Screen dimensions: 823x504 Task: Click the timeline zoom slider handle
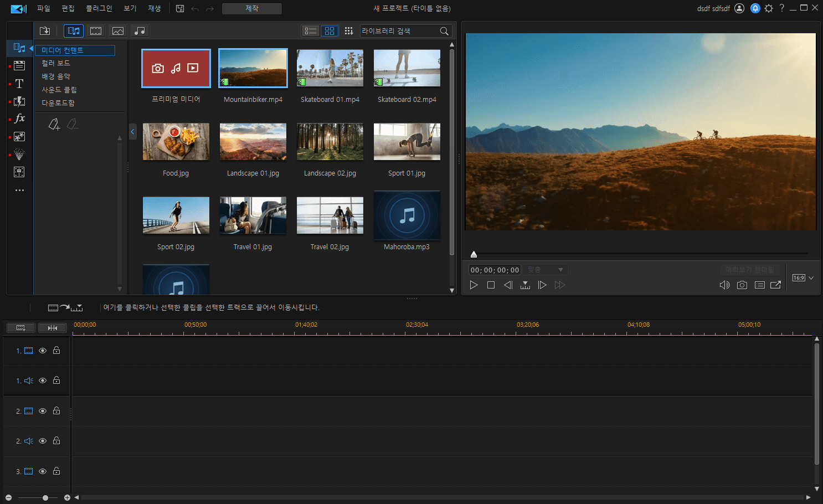45,498
